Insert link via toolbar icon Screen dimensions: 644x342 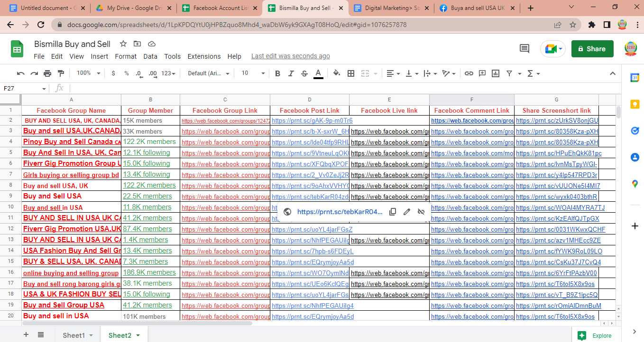click(469, 73)
